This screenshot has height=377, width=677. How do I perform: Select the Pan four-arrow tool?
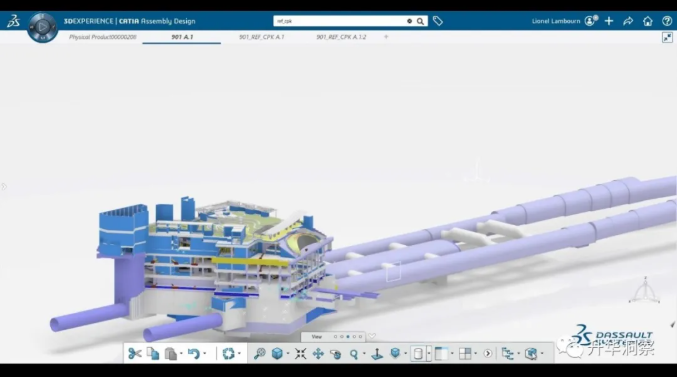point(318,354)
